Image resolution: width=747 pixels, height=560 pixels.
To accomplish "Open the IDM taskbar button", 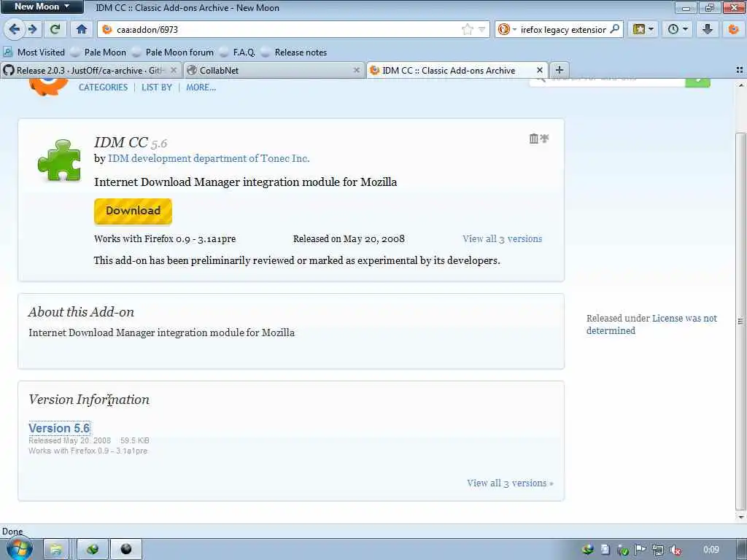I will (93, 550).
